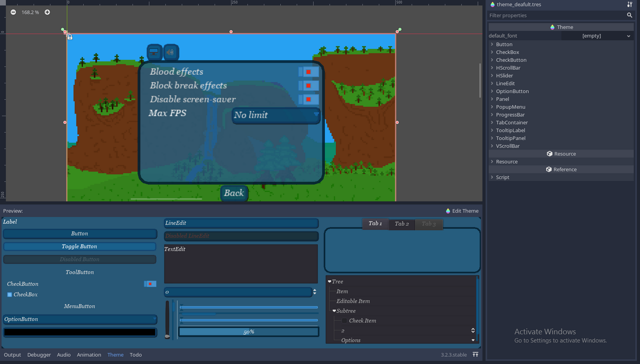Switch to the Output bottom panel

pos(12,354)
